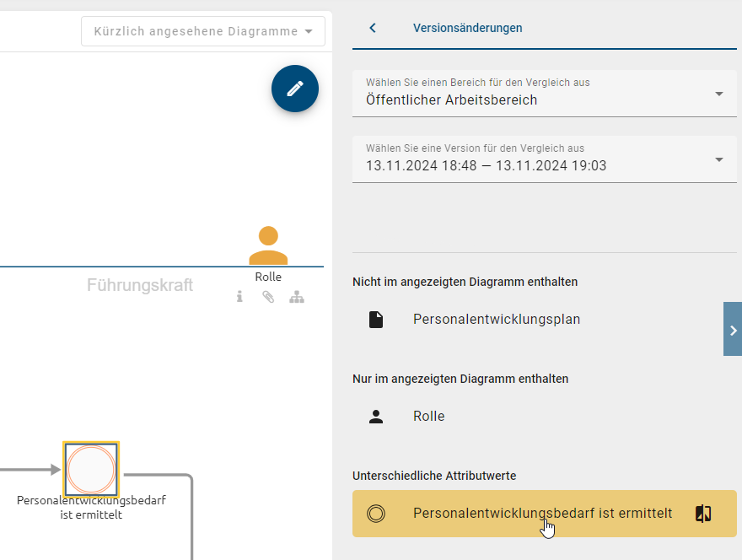Click the document icon beside Personalentwicklungsplan
The width and height of the screenshot is (742, 560).
click(375, 319)
